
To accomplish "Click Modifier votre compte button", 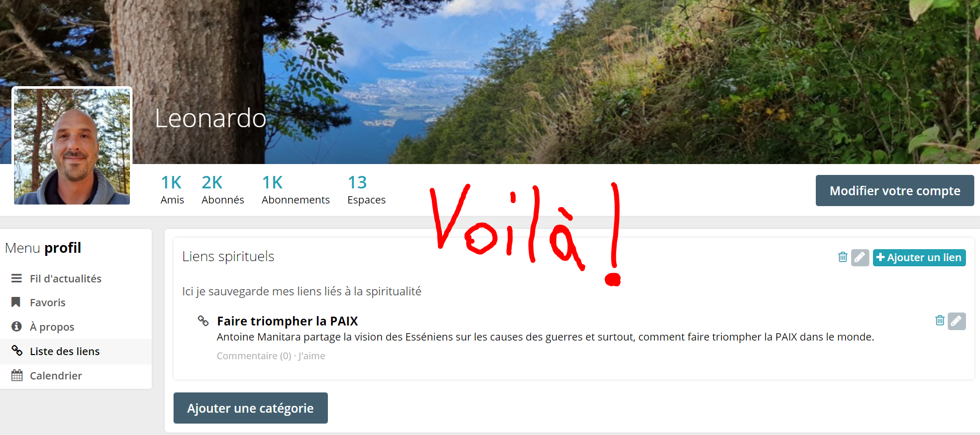I will (894, 191).
